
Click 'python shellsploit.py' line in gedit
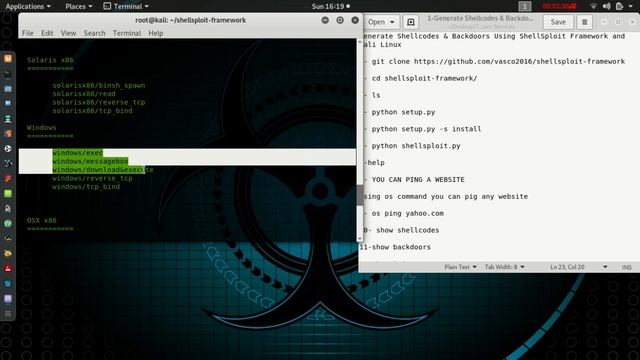(416, 146)
